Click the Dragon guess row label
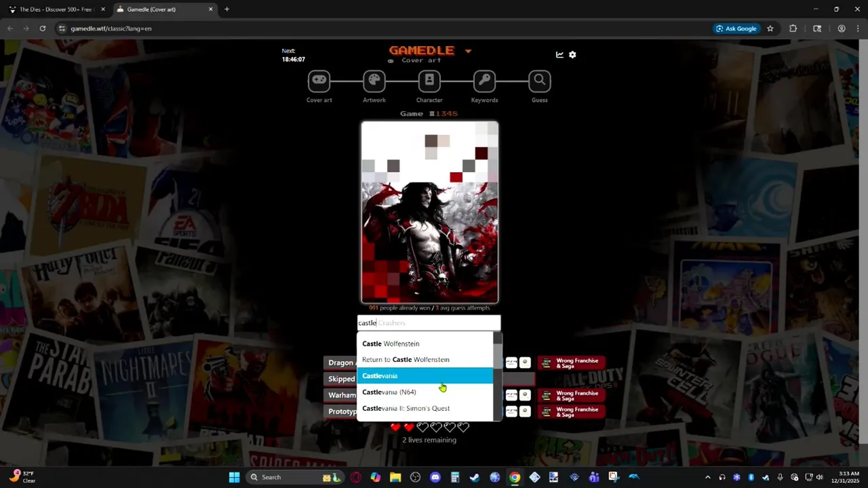This screenshot has width=868, height=488. [341, 363]
